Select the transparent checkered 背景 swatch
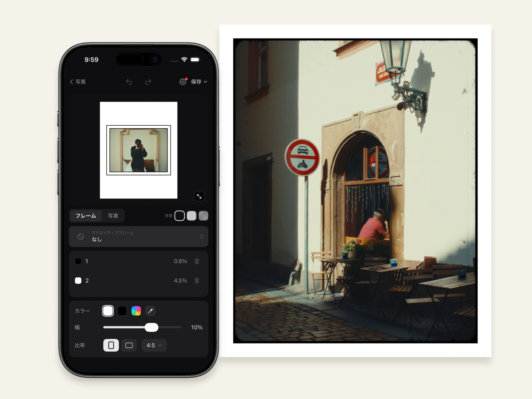Image resolution: width=532 pixels, height=399 pixels. 203,216
